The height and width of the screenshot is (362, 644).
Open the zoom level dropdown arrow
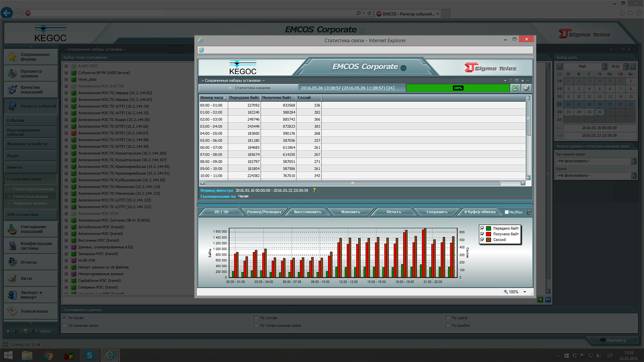(525, 292)
